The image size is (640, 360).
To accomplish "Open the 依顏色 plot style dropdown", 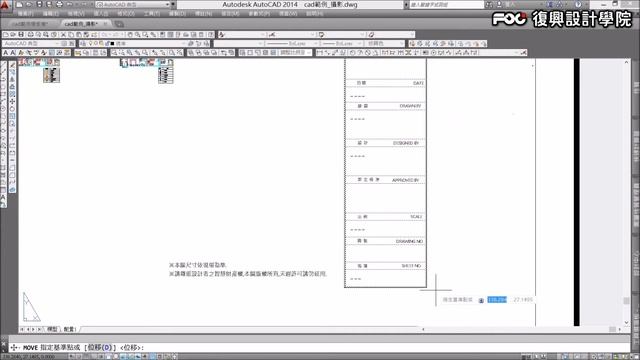I will click(385, 43).
